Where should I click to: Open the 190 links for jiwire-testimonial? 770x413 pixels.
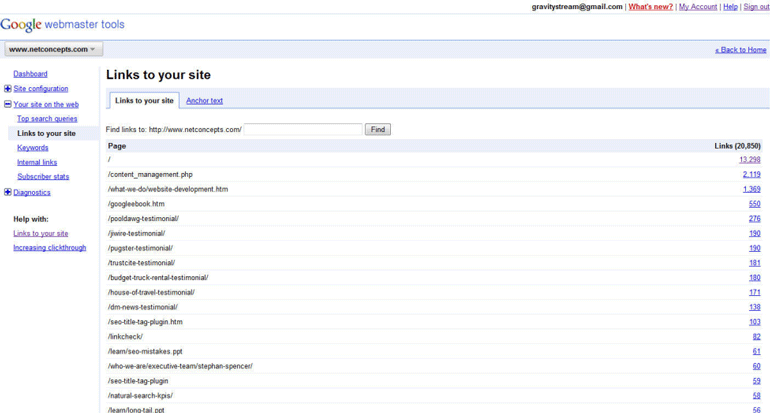[755, 234]
